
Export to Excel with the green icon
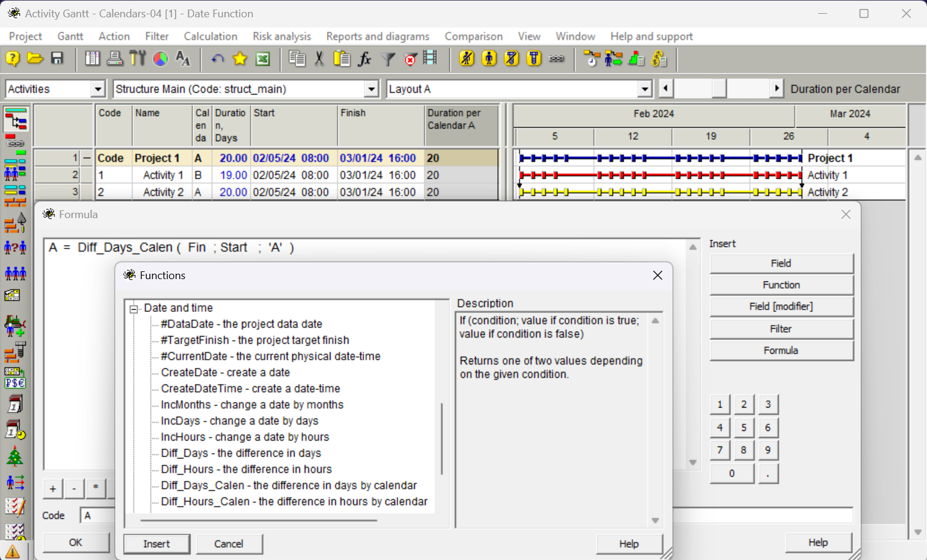point(263,59)
